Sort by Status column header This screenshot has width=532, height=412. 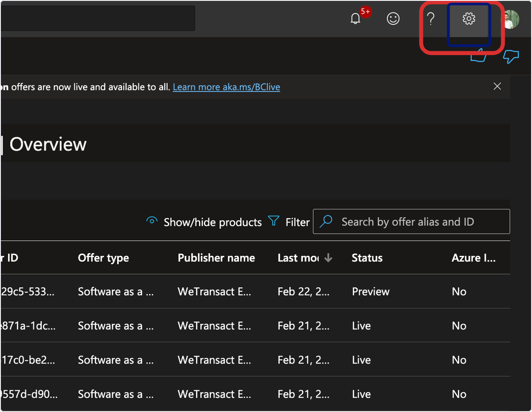point(367,258)
